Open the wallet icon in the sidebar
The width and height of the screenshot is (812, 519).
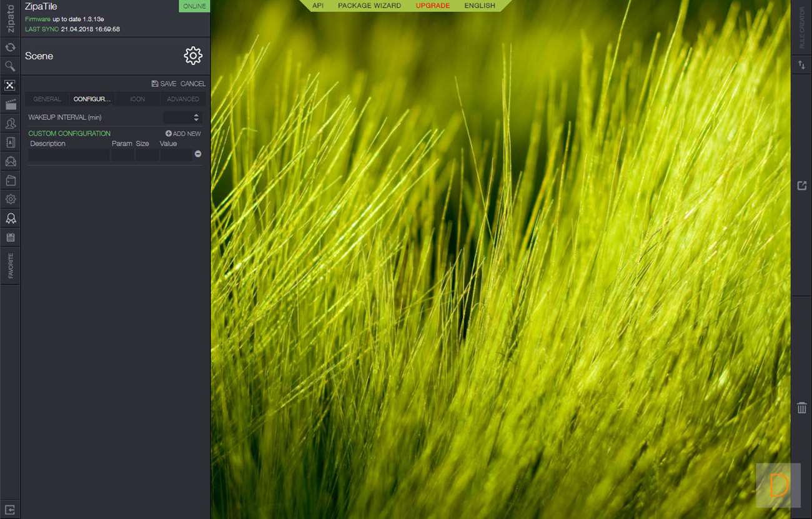pyautogui.click(x=10, y=180)
